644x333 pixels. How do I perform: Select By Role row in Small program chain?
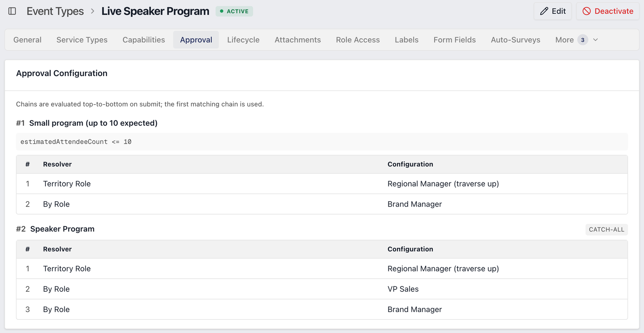pos(322,204)
